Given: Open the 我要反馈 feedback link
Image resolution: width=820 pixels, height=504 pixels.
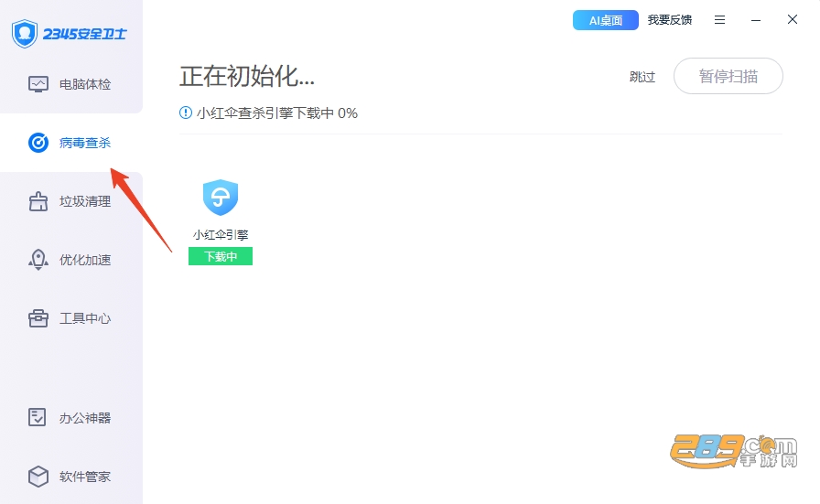Looking at the screenshot, I should click(669, 20).
